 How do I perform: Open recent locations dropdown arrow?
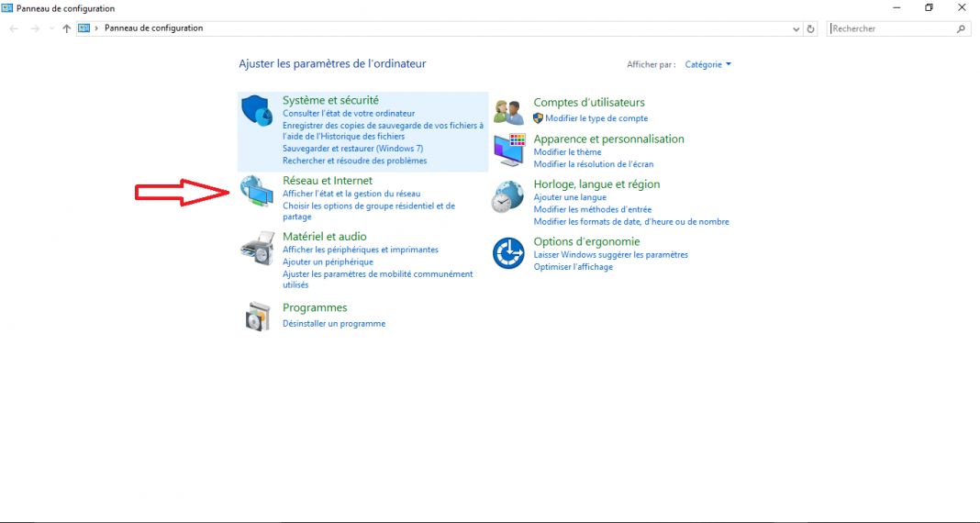[x=51, y=28]
